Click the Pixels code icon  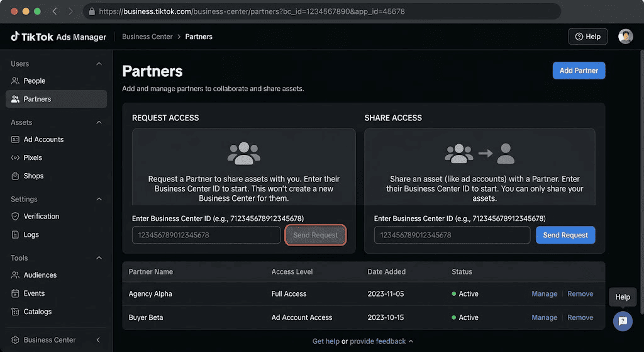coord(15,157)
